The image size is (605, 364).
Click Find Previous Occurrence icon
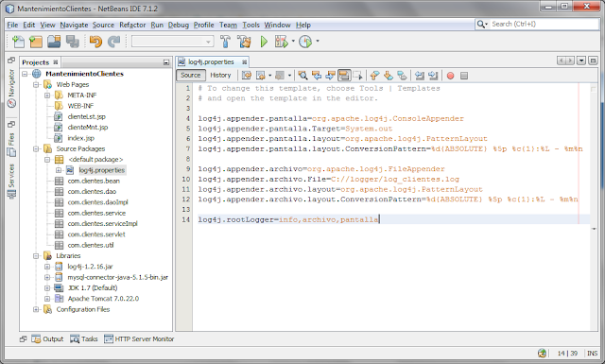click(x=317, y=76)
